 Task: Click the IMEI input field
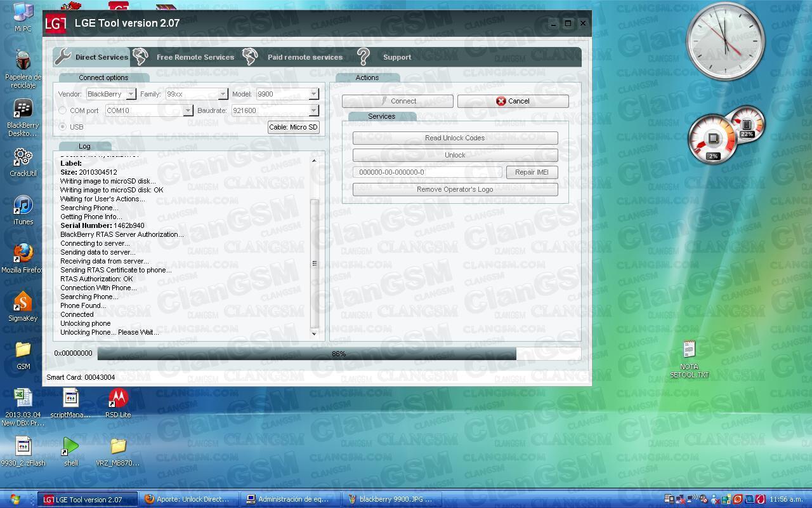coord(428,172)
